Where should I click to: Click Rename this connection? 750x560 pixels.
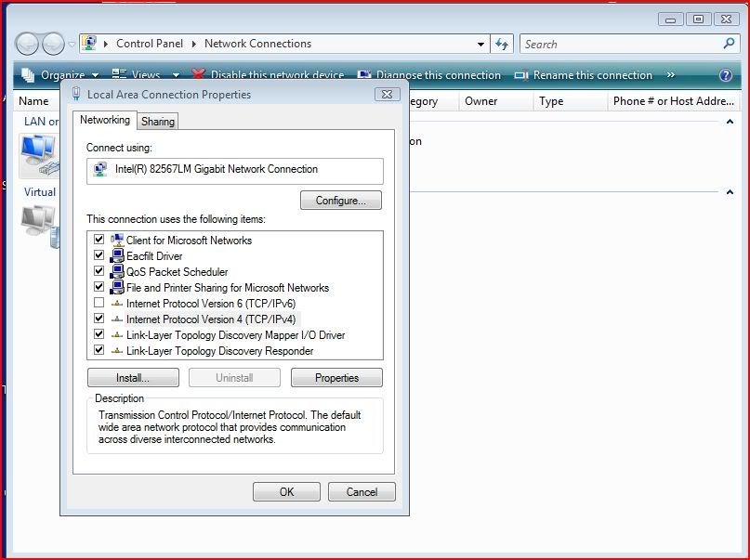[x=583, y=75]
